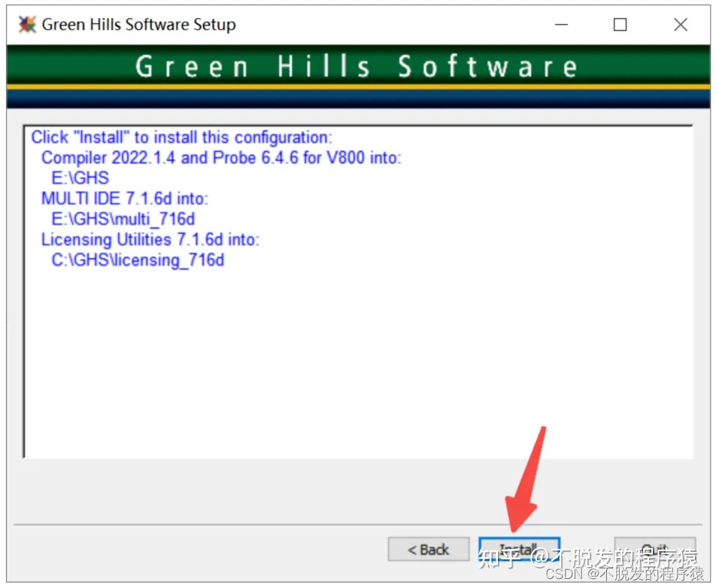Click the Quit button
Image resolution: width=716 pixels, height=588 pixels.
pyautogui.click(x=654, y=549)
